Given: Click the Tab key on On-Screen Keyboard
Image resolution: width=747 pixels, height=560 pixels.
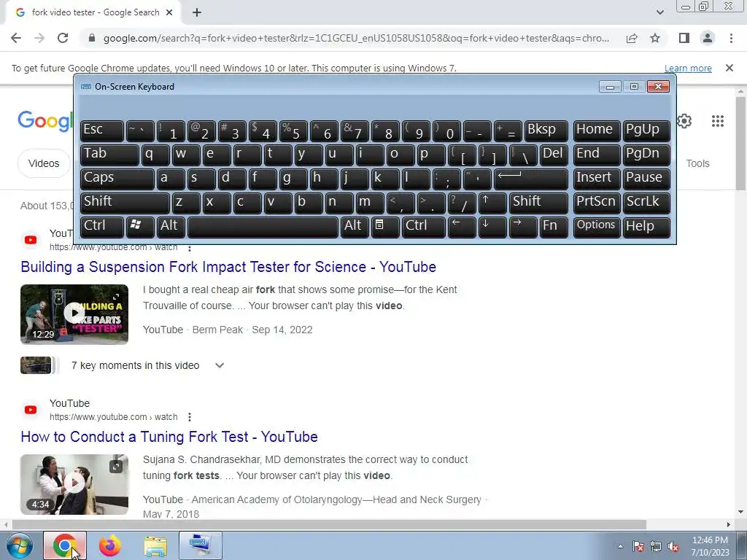Looking at the screenshot, I should coord(109,155).
